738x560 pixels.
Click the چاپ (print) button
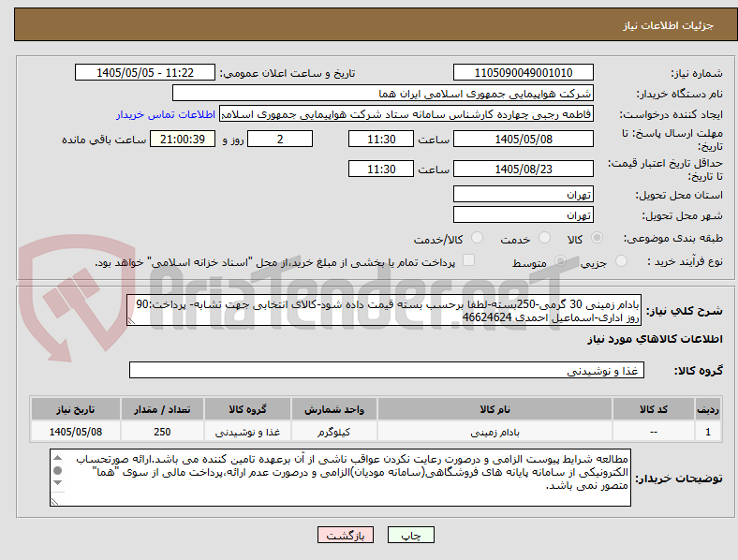pyautogui.click(x=410, y=535)
